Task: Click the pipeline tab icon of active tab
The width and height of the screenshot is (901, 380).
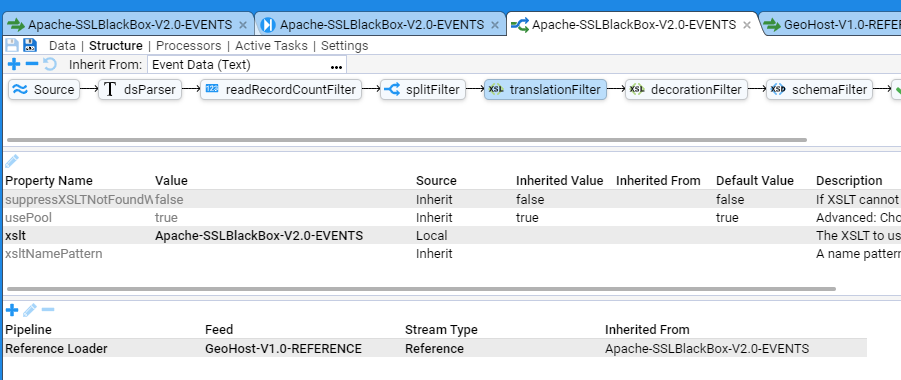Action: coord(519,25)
